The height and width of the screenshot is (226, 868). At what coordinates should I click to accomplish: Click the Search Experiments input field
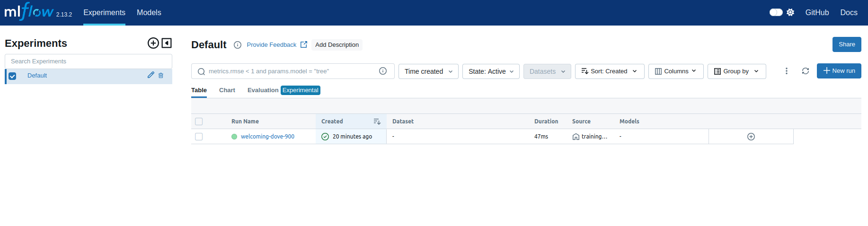pyautogui.click(x=89, y=61)
